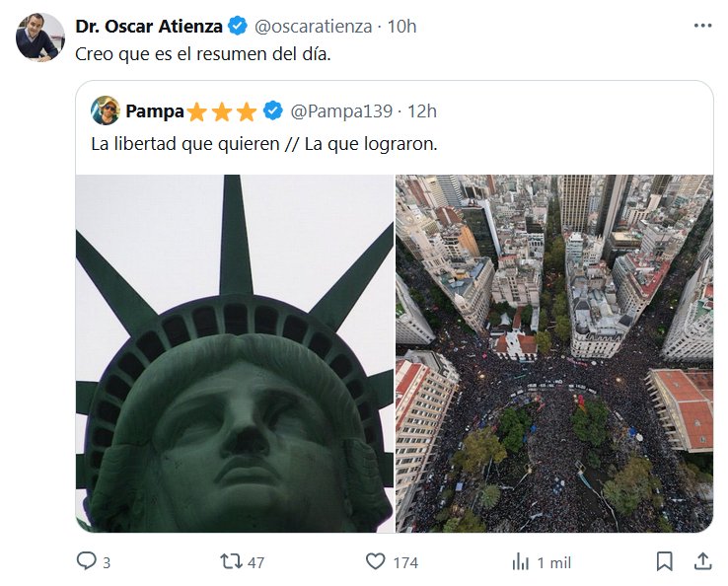The height and width of the screenshot is (586, 728).
Task: Open the Dr. Oscar Atienza display name link
Action: [148, 27]
